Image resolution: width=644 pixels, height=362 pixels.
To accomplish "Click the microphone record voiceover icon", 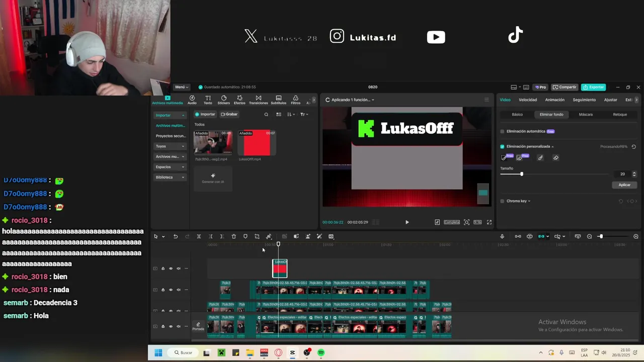I will (502, 236).
